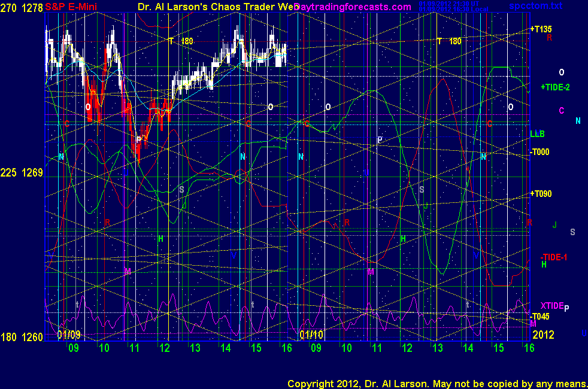Select the red "-TIDE-1" curve label
The image size is (588, 389).
553,257
